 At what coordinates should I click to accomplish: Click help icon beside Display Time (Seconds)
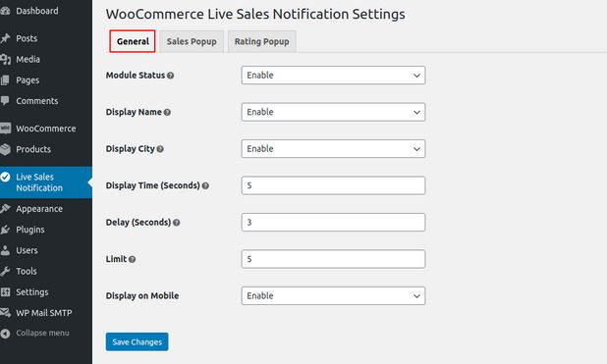(x=205, y=185)
